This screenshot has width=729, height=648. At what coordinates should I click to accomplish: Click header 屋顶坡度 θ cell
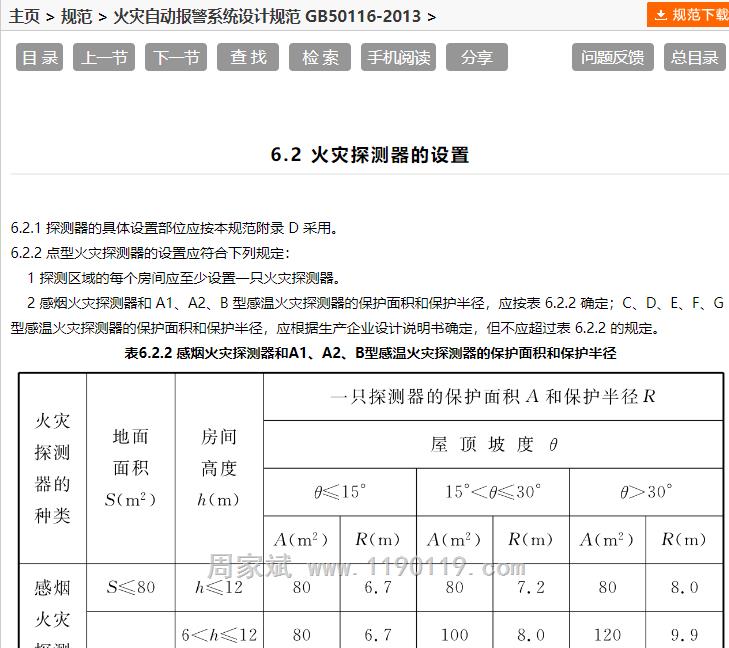tap(493, 445)
